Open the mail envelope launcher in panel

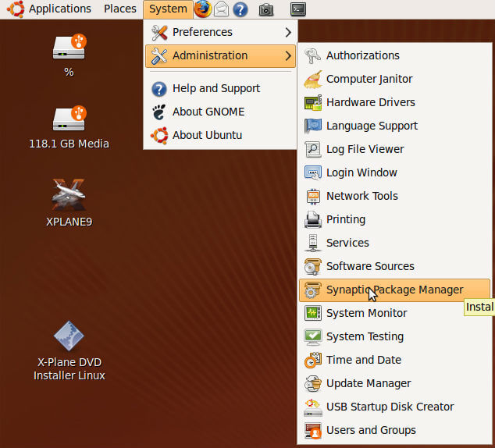[x=221, y=9]
